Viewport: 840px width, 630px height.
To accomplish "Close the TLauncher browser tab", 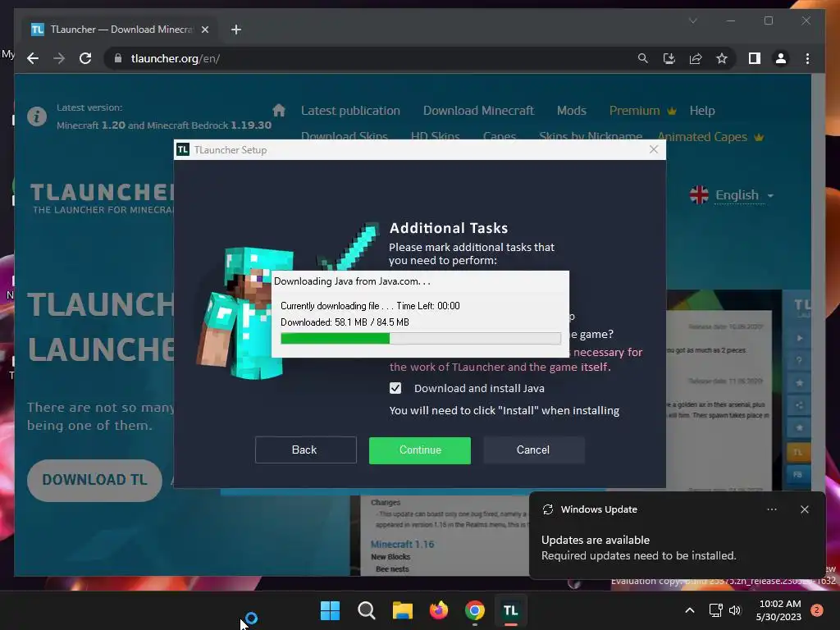I will tap(204, 30).
